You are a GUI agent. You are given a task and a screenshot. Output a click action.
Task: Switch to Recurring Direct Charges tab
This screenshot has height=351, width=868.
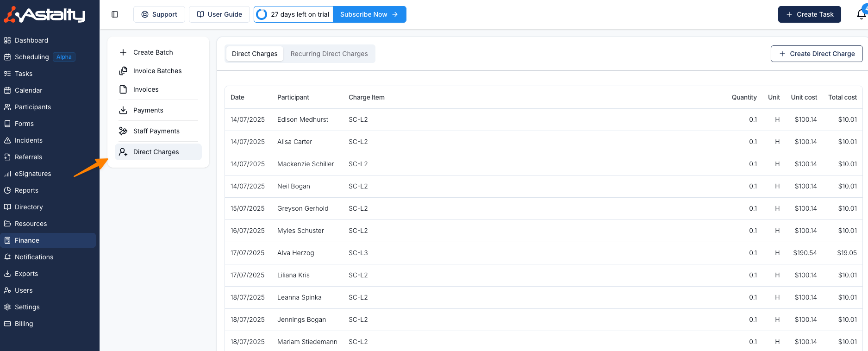pos(329,54)
